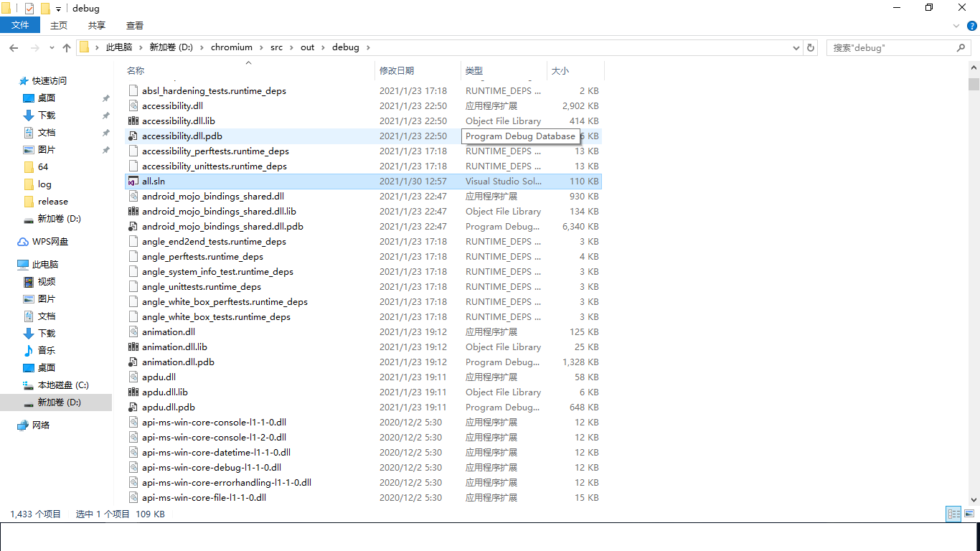Screen dimensions: 980x551
Task: Navigate to src via the breadcrumb bar
Action: click(276, 47)
